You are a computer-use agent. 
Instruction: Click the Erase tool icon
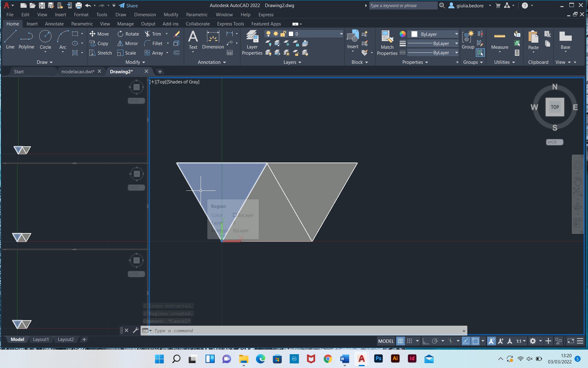pos(177,34)
